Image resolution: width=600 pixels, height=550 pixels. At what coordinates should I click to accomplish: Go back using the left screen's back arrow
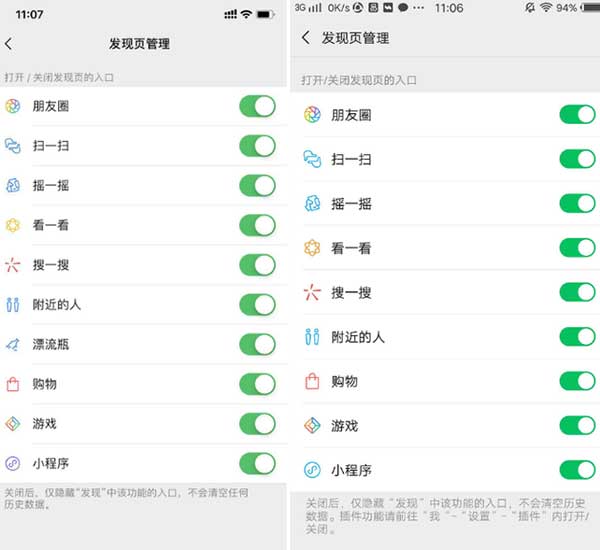pos(9,44)
